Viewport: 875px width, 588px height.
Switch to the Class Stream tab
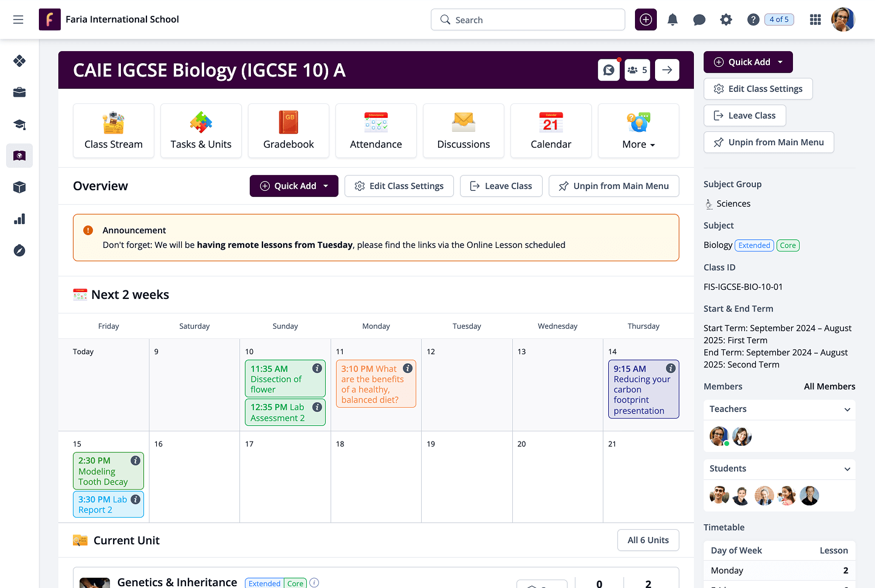[114, 131]
